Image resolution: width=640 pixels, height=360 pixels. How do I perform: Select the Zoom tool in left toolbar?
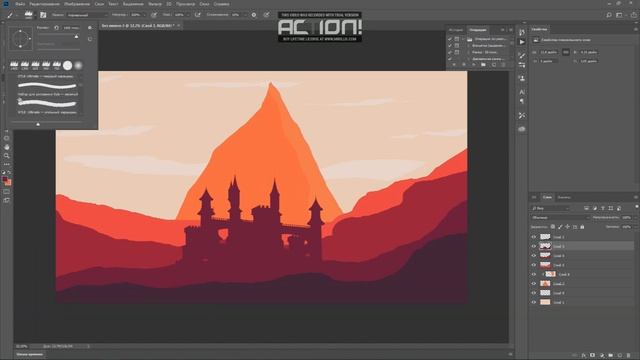[x=7, y=156]
